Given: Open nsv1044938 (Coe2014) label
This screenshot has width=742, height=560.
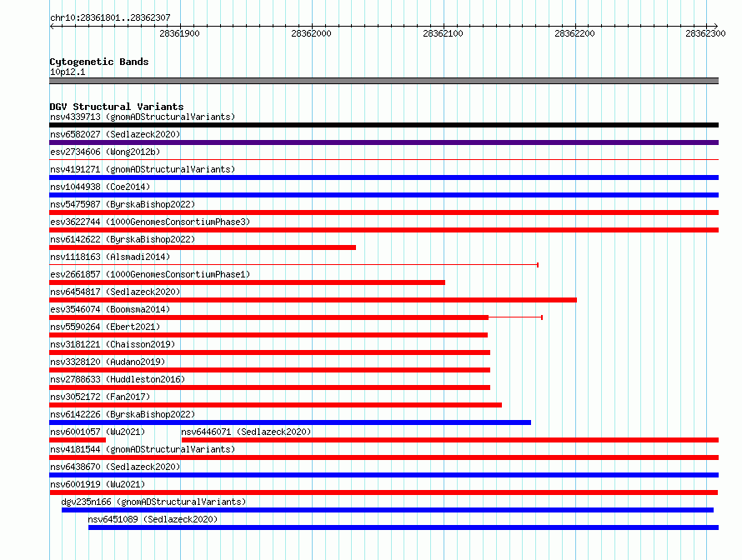Looking at the screenshot, I should (100, 187).
